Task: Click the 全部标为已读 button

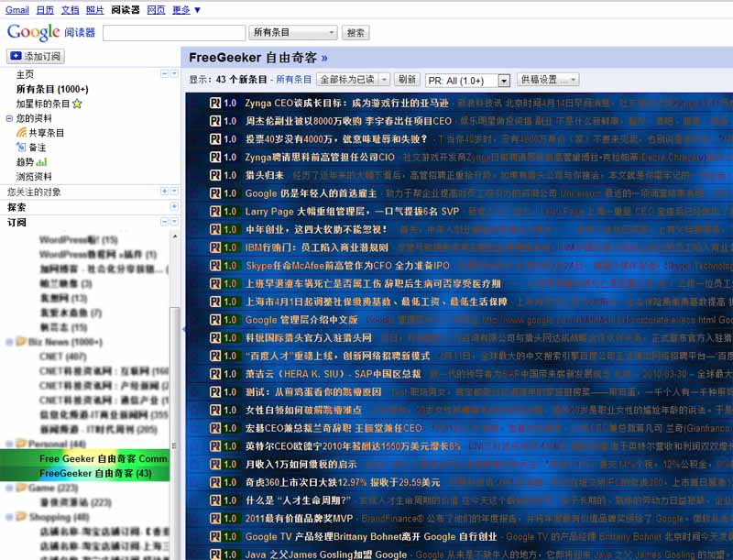Action: coord(347,80)
